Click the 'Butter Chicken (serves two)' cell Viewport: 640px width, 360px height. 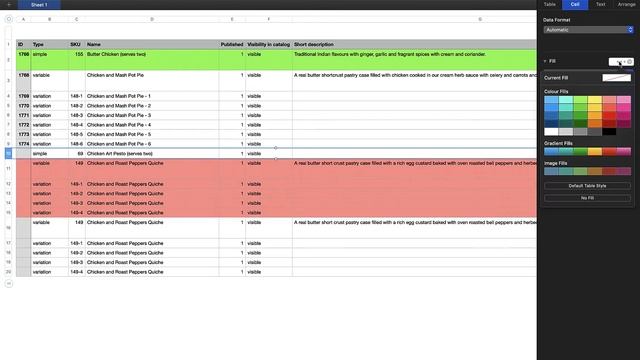pos(152,60)
